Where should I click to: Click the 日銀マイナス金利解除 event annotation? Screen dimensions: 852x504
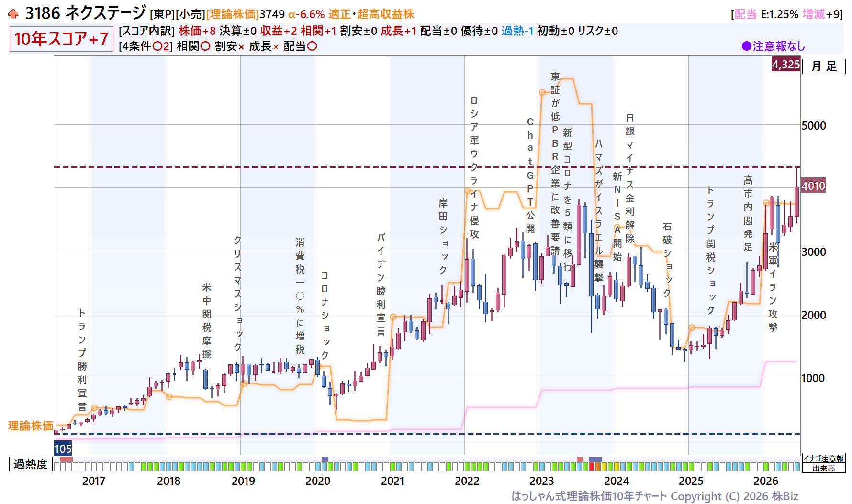(x=630, y=178)
